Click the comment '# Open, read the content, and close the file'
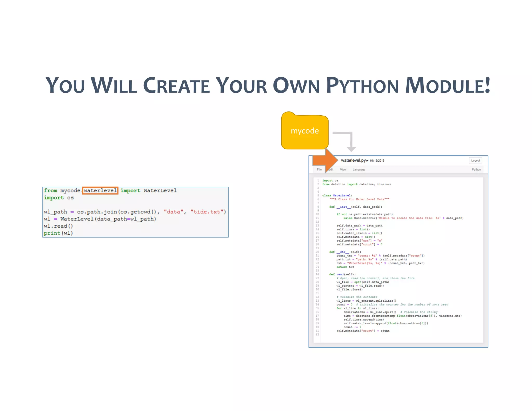Viewport: 532px width, 411px height. [x=375, y=278]
